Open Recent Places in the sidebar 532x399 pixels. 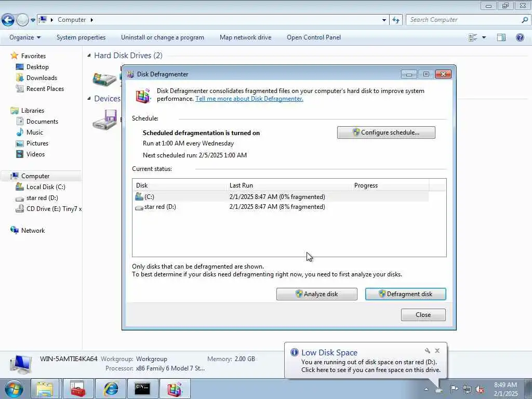[x=45, y=88]
